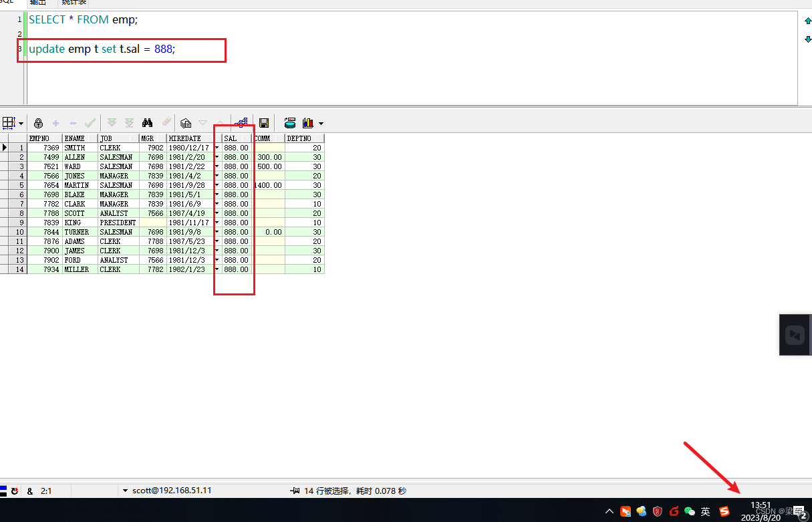Click the post changes checkmark icon
The image size is (812, 522).
[x=90, y=123]
